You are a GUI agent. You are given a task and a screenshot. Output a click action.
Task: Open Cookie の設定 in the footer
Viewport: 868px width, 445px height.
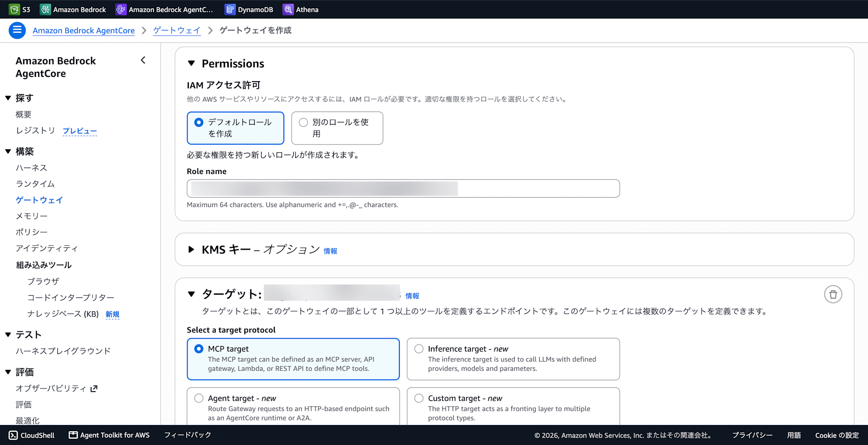pyautogui.click(x=837, y=435)
